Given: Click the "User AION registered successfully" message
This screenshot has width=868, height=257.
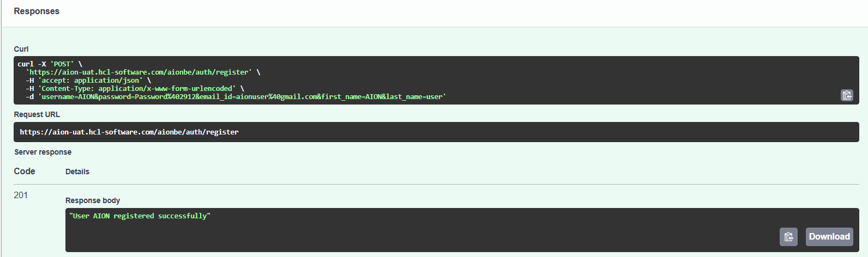Looking at the screenshot, I should point(140,216).
